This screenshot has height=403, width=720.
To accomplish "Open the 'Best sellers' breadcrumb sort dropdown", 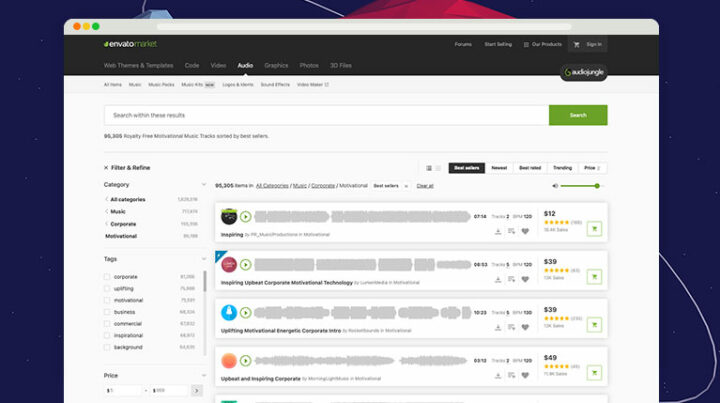I will pyautogui.click(x=388, y=186).
